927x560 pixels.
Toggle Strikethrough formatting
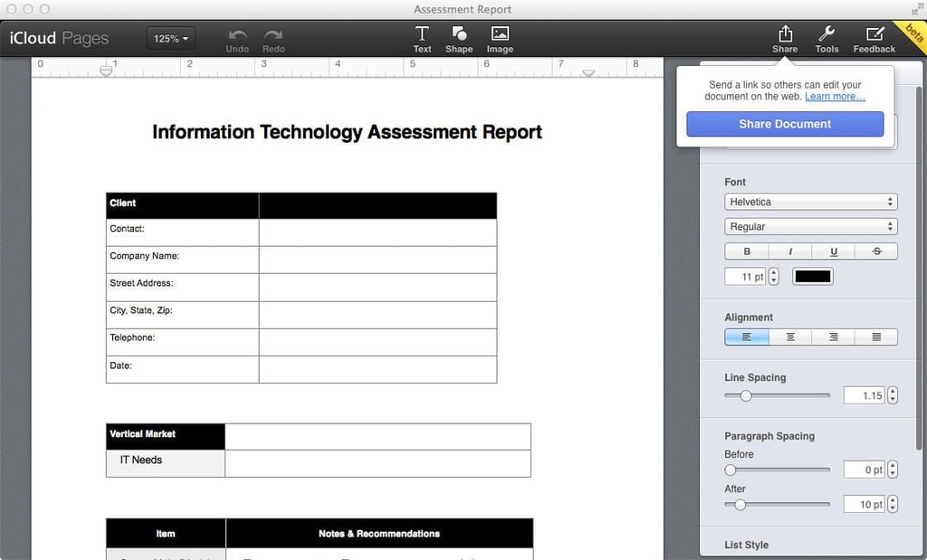(x=876, y=252)
